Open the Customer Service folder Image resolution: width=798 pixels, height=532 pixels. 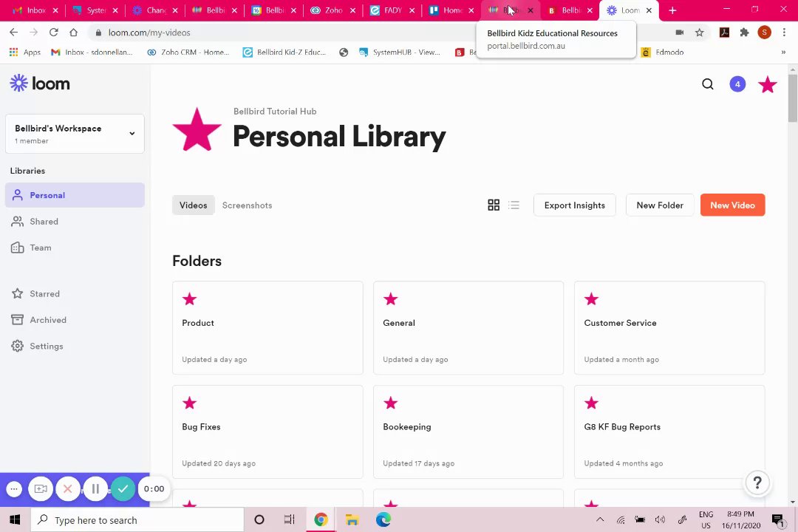tap(669, 328)
